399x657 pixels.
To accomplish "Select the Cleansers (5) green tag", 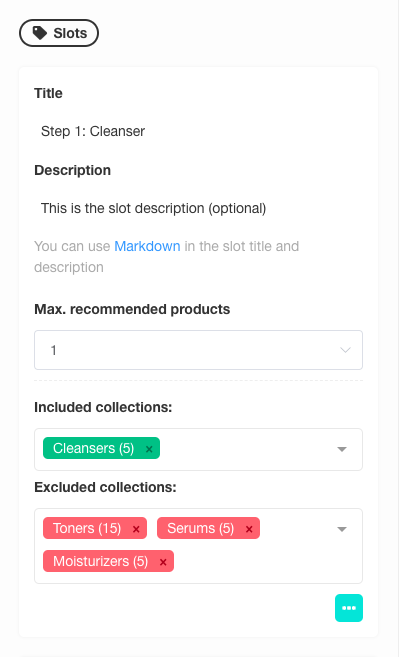I will 93,448.
